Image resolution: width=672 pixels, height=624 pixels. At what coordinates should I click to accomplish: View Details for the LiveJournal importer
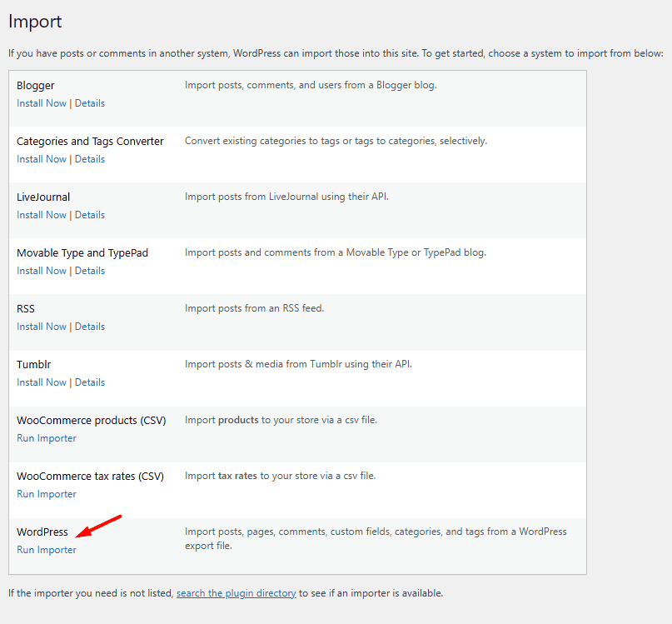pos(89,214)
